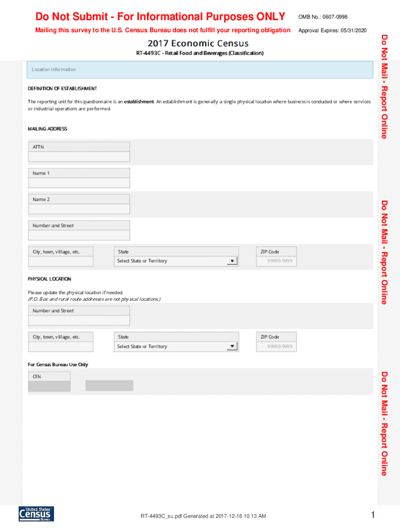This screenshot has height=532, width=400.
Task: Click the unlabeled grey box beside CFN
Action: click(109, 385)
